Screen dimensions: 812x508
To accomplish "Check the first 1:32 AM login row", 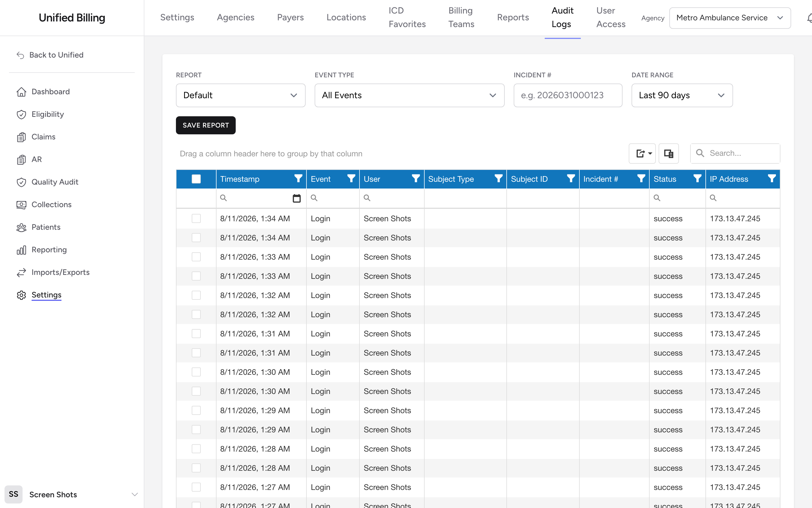I will coord(196,295).
